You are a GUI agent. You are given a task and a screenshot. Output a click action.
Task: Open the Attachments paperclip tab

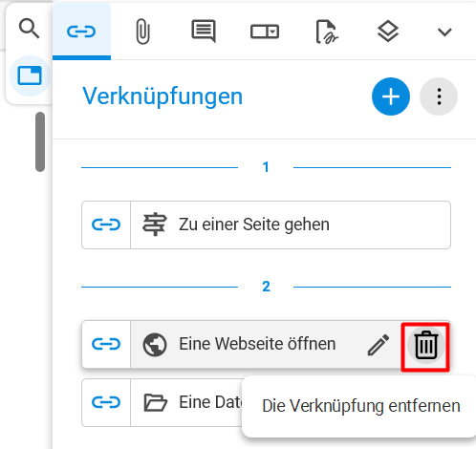pyautogui.click(x=142, y=32)
